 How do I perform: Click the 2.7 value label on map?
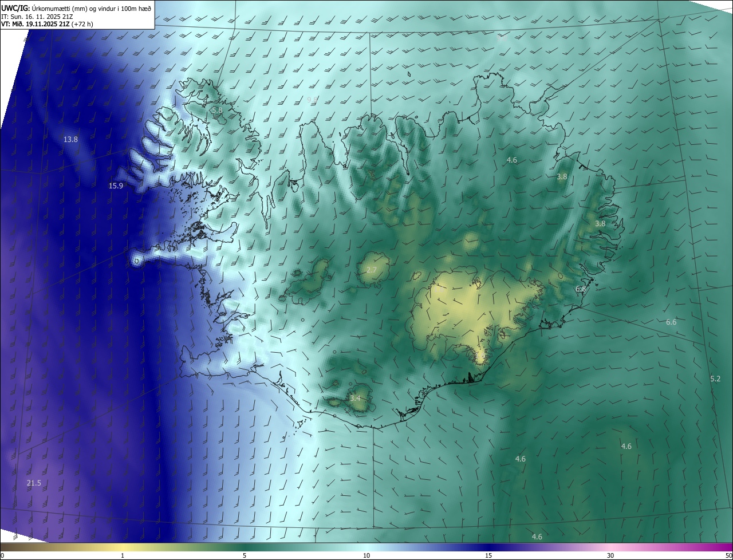pos(372,270)
